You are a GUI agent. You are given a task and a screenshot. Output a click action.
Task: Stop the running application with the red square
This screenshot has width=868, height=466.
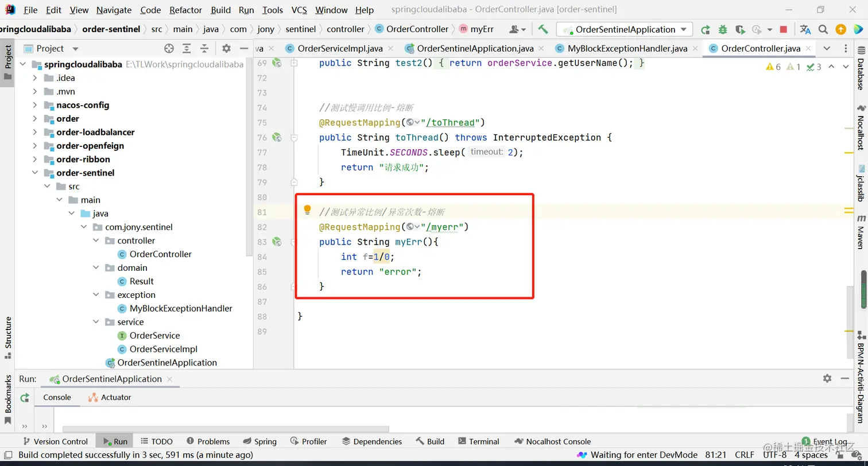coord(784,29)
